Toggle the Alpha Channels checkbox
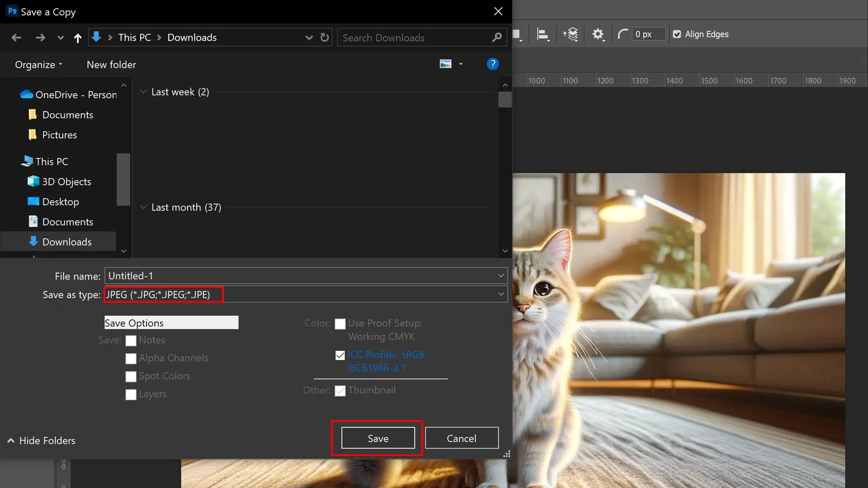 [131, 358]
